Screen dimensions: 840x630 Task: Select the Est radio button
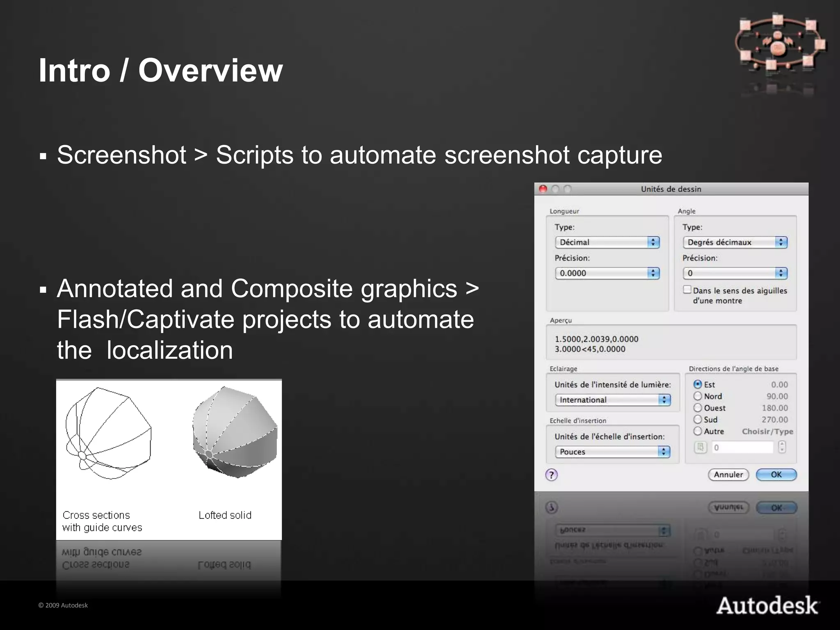click(698, 384)
